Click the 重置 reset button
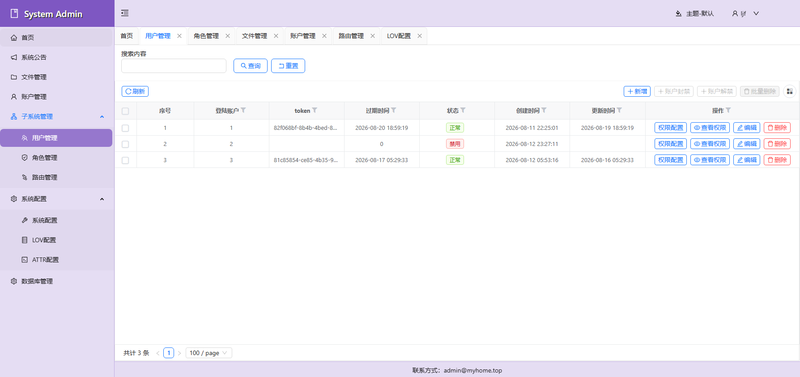 point(288,66)
